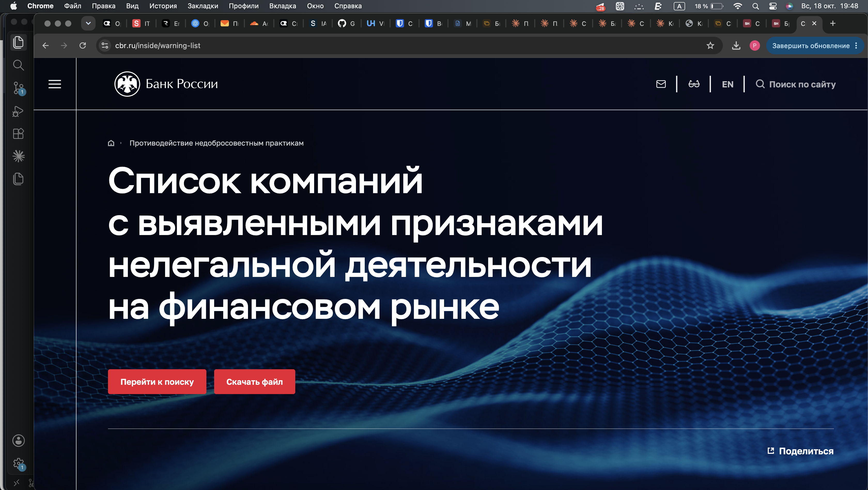
Task: Open Chrome menu in menu bar
Action: pos(41,6)
